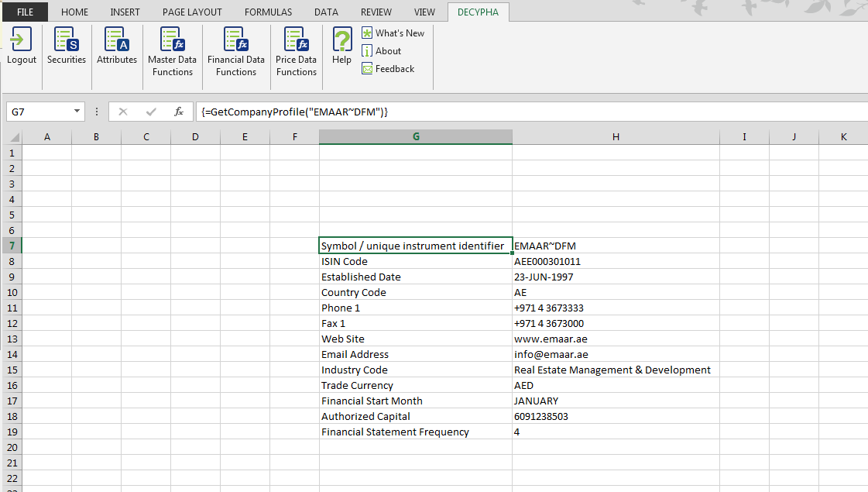868x492 pixels.
Task: Select the cell containing EMAAR~DFM
Action: point(616,246)
